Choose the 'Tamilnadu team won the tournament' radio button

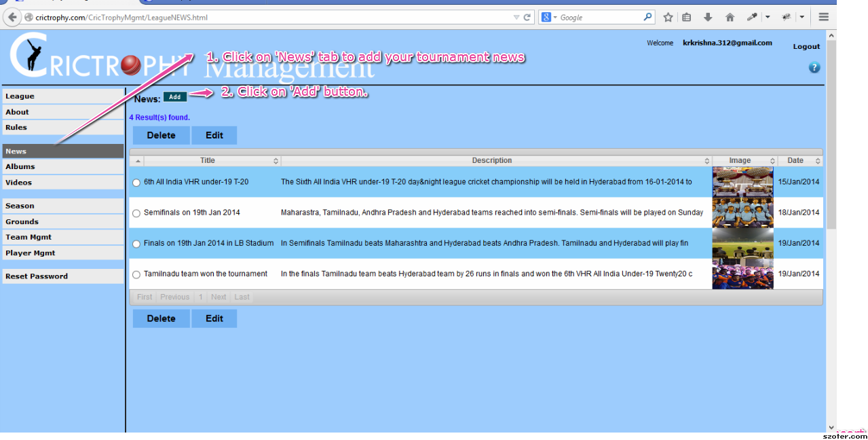(136, 275)
